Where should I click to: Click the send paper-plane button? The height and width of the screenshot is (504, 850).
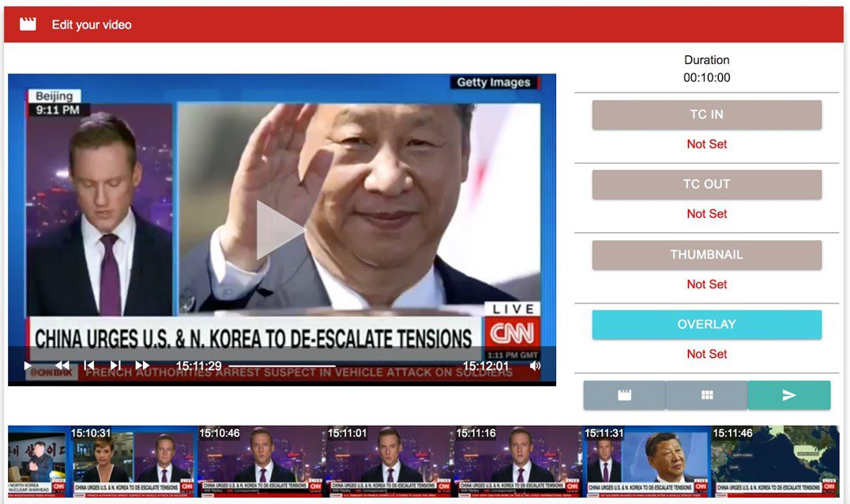coord(789,395)
